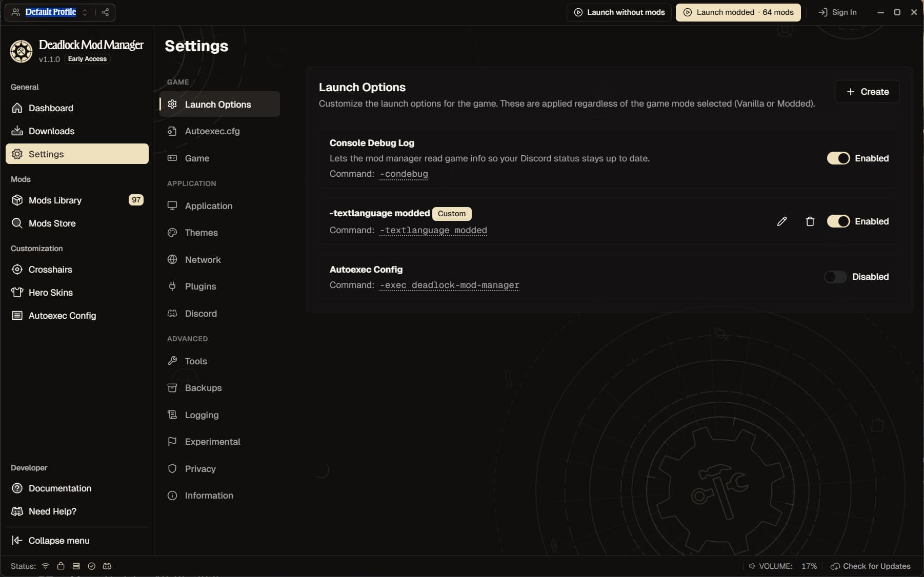Toggle Console Debug Log switch

pyautogui.click(x=838, y=158)
